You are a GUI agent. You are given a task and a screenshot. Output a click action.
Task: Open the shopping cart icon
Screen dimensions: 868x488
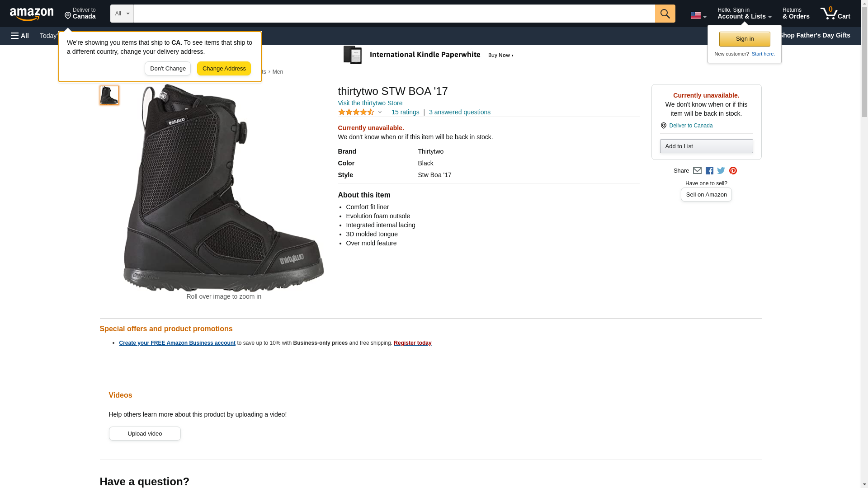point(835,14)
